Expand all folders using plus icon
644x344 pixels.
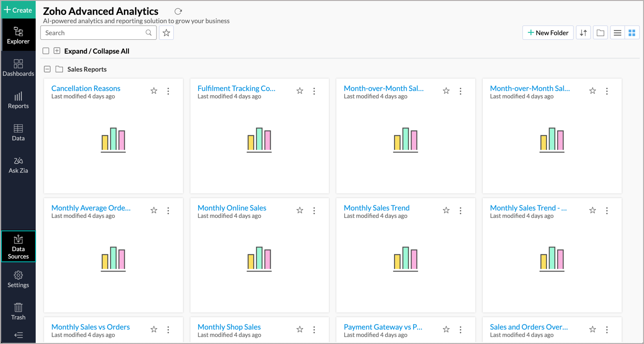tap(57, 51)
